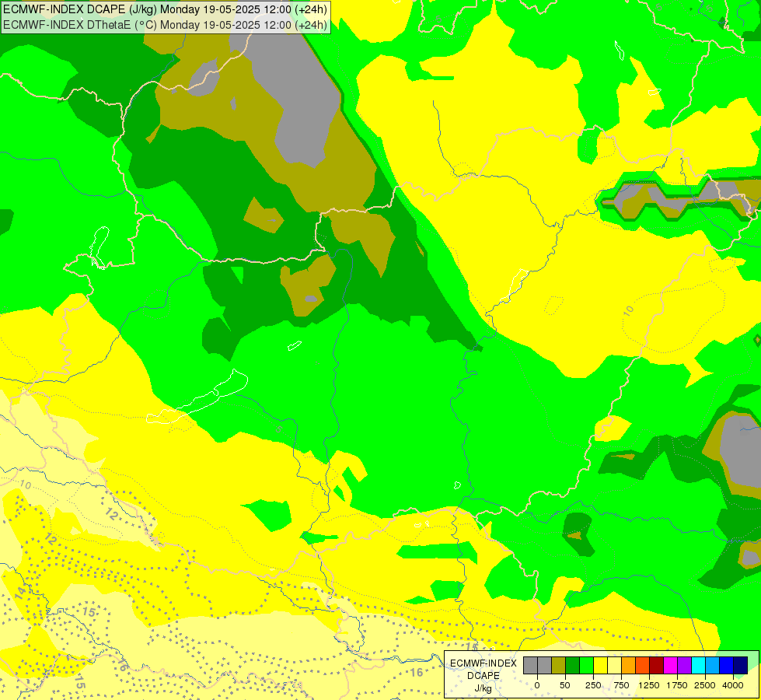This screenshot has height=700, width=761.
Task: Click the legend value label 2500
Action: (705, 685)
